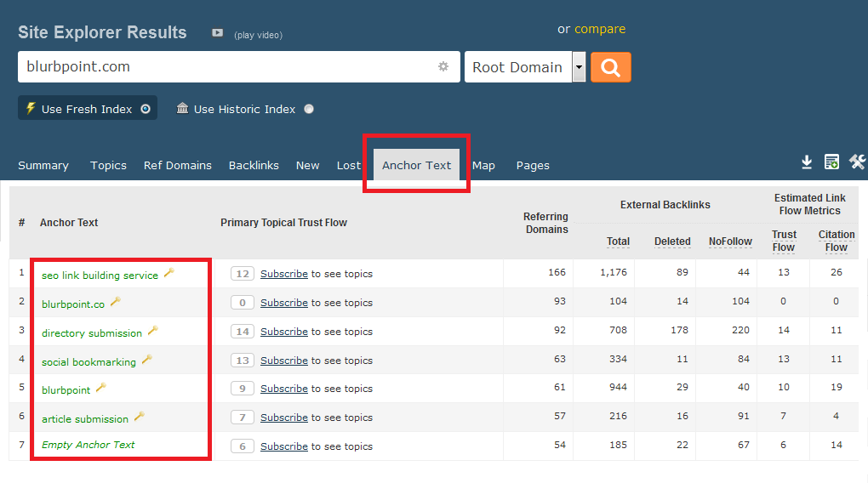Screen dimensions: 868x483
Task: Open the Backlinks tab
Action: click(254, 166)
